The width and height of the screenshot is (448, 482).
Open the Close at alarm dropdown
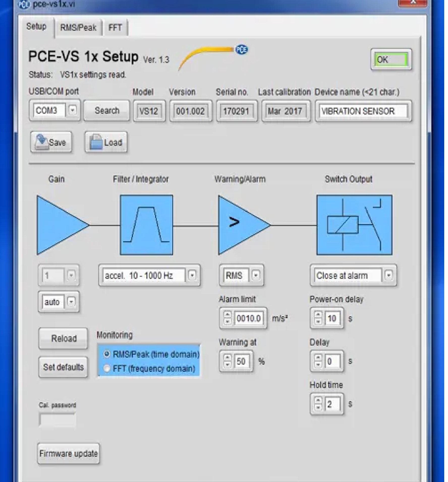(x=388, y=275)
